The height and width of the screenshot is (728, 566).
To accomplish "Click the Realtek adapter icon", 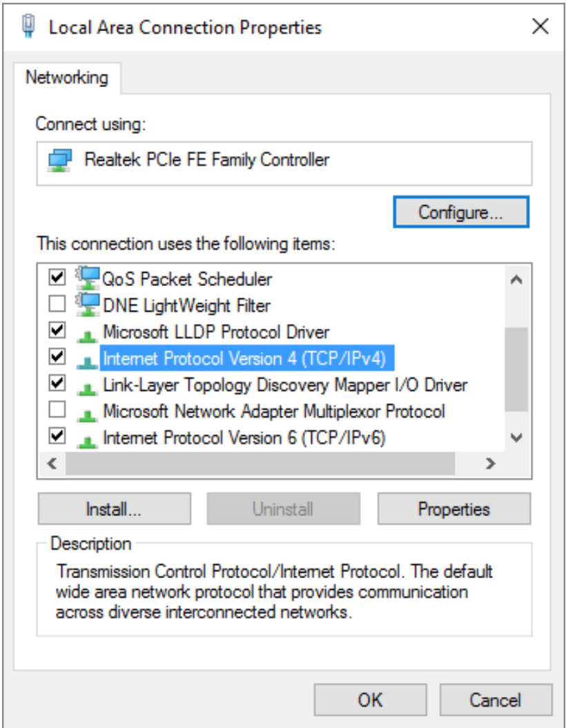I will [x=60, y=160].
